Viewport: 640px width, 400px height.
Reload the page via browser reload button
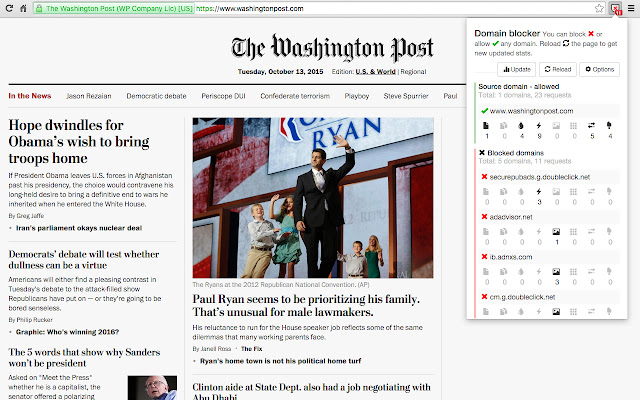click(x=9, y=8)
